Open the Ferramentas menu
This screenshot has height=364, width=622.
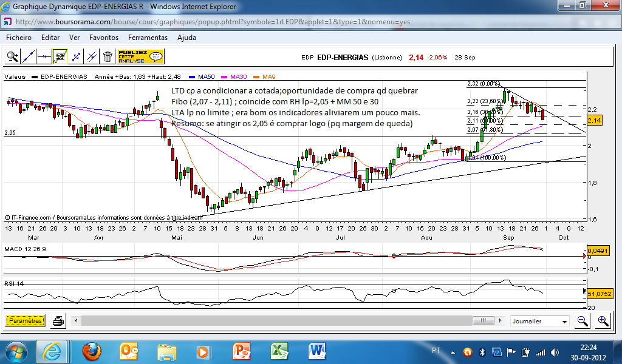coord(148,38)
